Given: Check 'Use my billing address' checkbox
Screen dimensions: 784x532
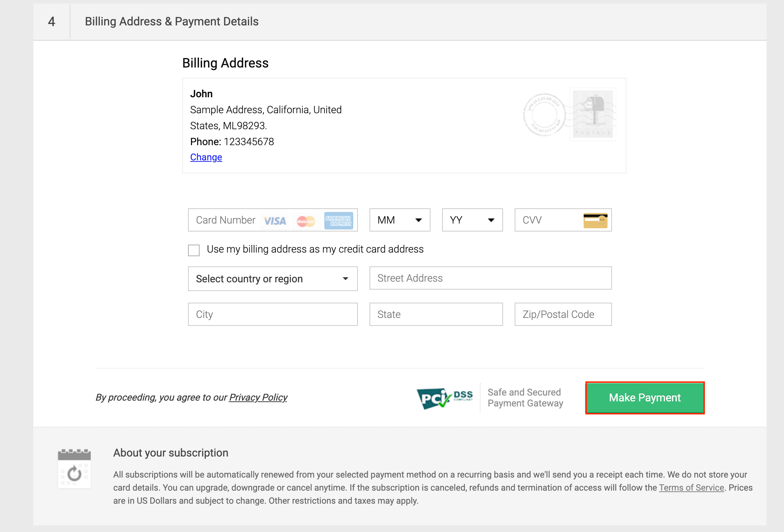Looking at the screenshot, I should 194,250.
